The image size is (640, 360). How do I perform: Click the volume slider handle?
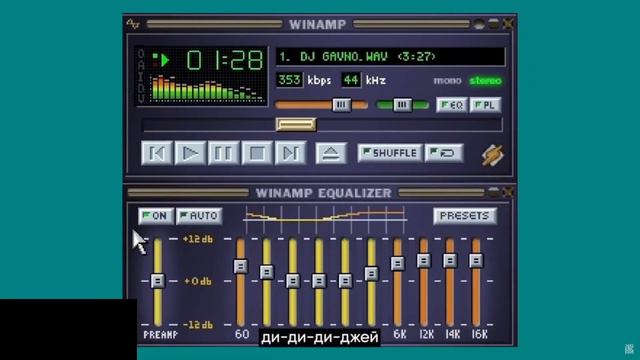[342, 105]
